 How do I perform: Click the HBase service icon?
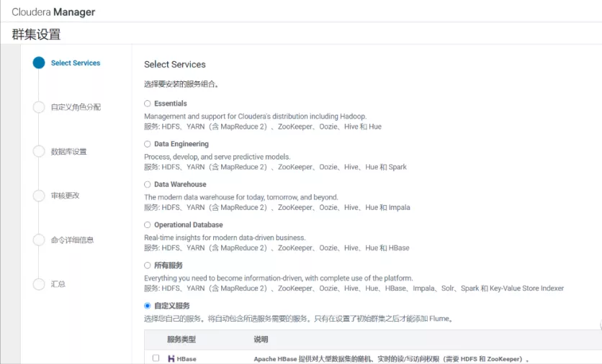pyautogui.click(x=171, y=359)
